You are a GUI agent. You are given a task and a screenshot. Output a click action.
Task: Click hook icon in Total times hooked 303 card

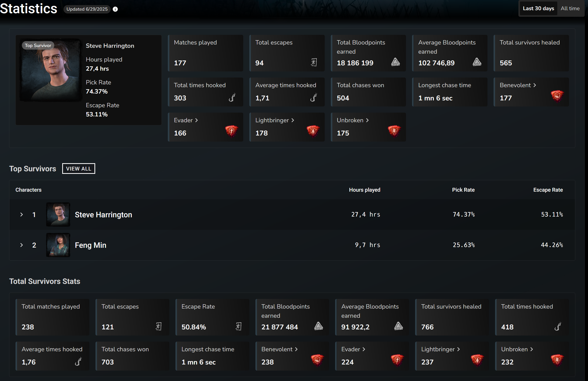click(x=232, y=97)
